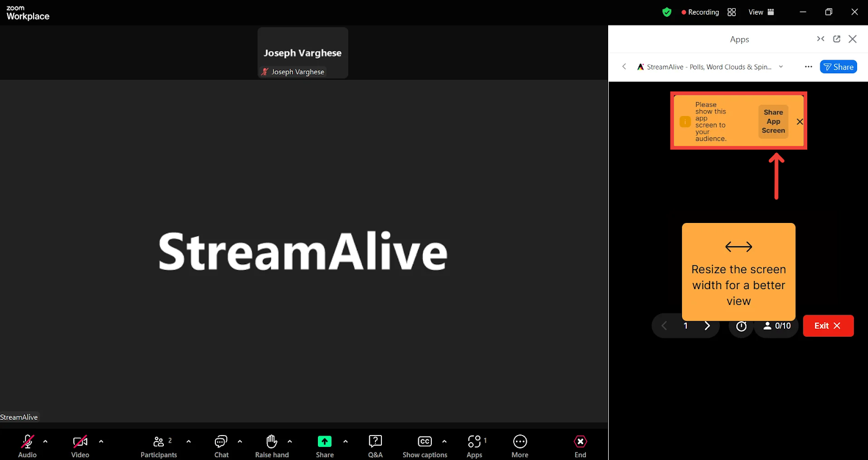This screenshot has height=460, width=868.
Task: Open video options arrow beside Video
Action: tap(101, 442)
